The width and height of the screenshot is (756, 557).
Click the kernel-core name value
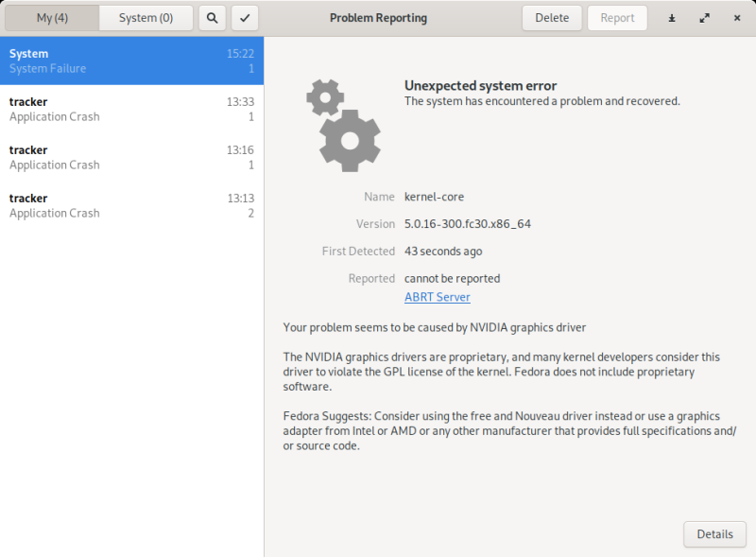click(434, 197)
